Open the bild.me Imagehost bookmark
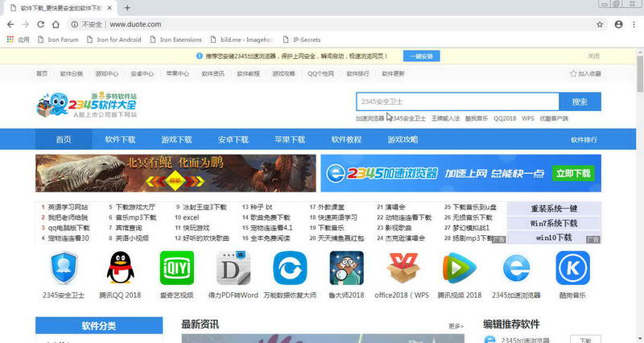644x343 pixels. click(x=242, y=39)
